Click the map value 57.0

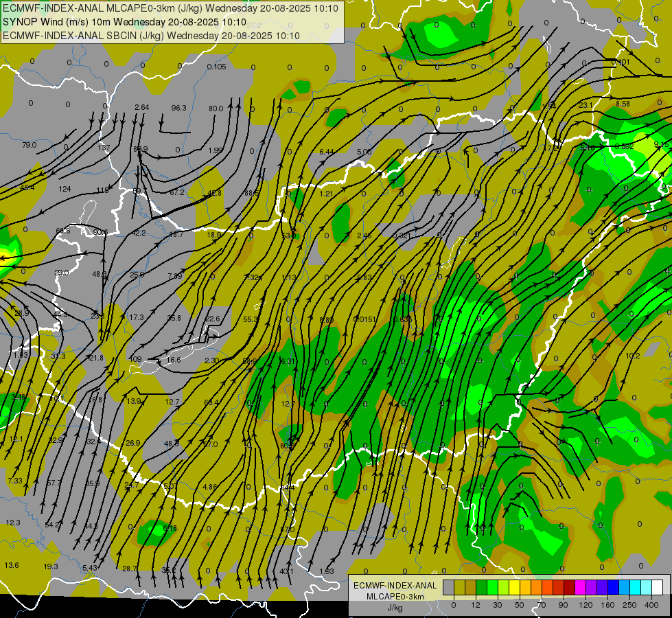[x=211, y=444]
